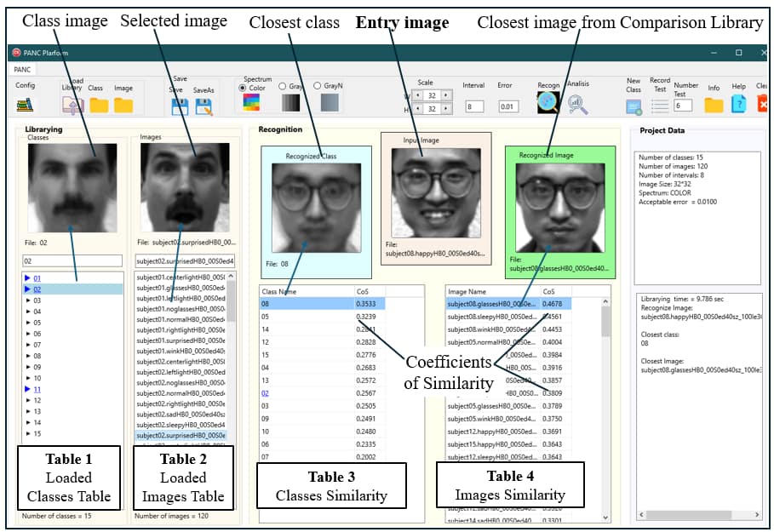
Task: Click the Record Test list icon
Action: 660,106
